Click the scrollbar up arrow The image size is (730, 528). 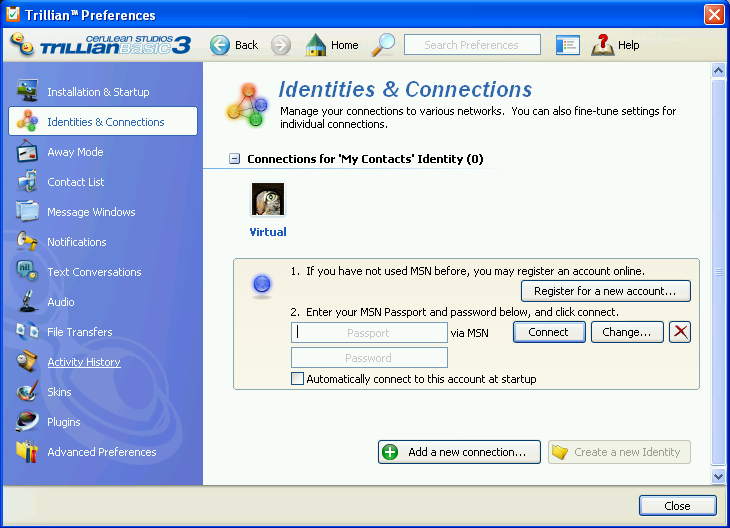[718, 70]
